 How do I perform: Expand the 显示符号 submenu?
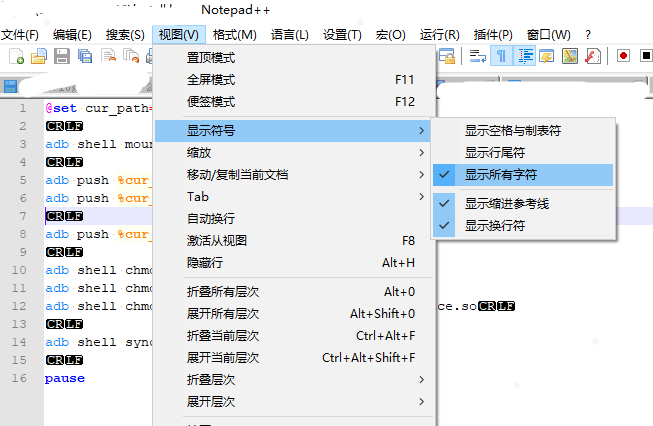294,131
